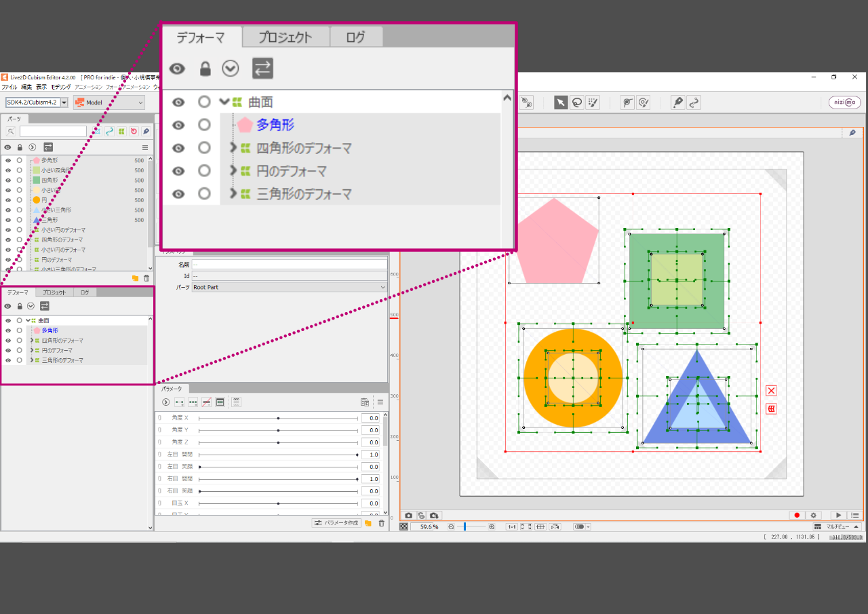This screenshot has width=868, height=614.
Task: Click the swap arrows icon in Parts palette header
Action: pyautogui.click(x=47, y=147)
